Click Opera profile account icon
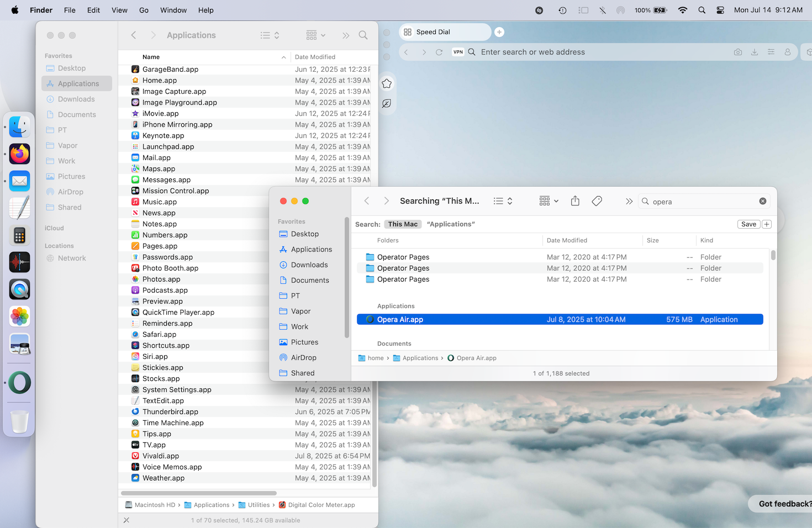The width and height of the screenshot is (812, 528). (788, 52)
